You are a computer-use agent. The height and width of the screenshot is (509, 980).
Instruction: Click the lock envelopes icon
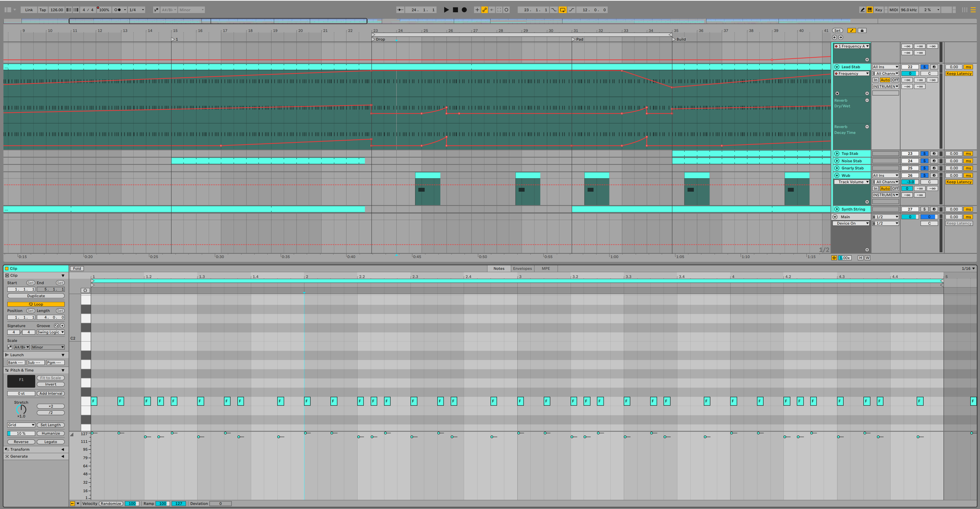coord(862,30)
